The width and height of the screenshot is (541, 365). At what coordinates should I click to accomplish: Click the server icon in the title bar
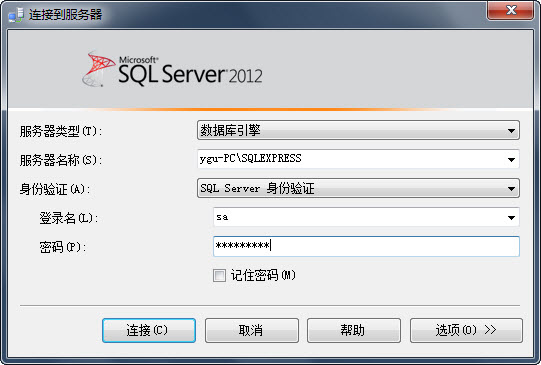coord(16,15)
